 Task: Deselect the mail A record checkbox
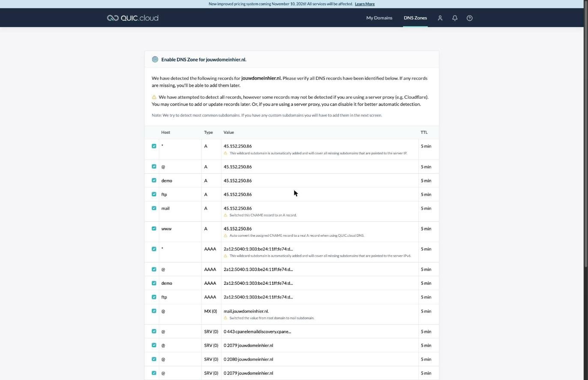tap(154, 208)
